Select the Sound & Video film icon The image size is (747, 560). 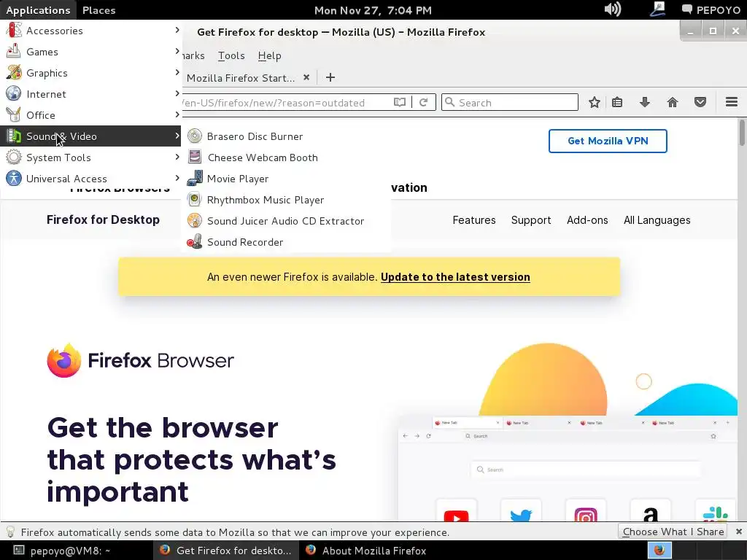coord(14,136)
